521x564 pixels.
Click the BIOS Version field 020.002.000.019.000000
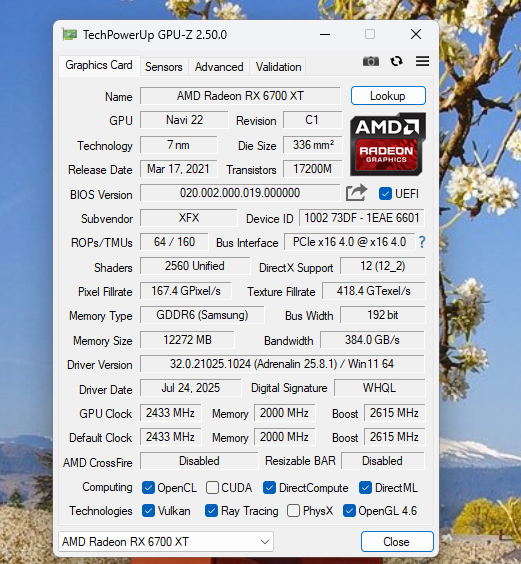(x=240, y=193)
